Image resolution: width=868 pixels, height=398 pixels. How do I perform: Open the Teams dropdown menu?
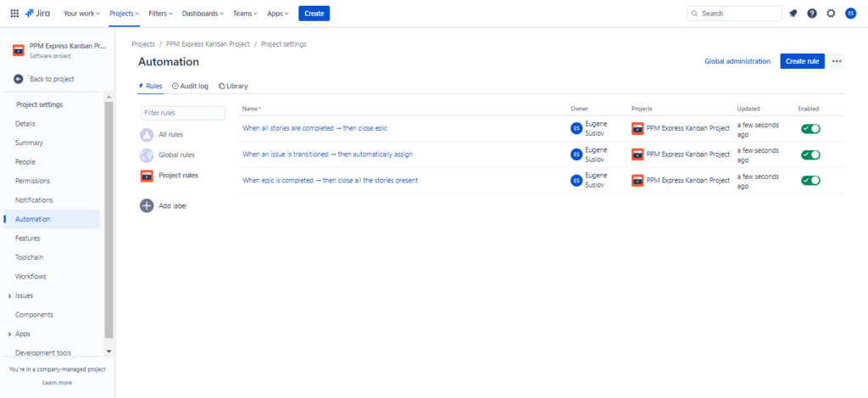[245, 14]
